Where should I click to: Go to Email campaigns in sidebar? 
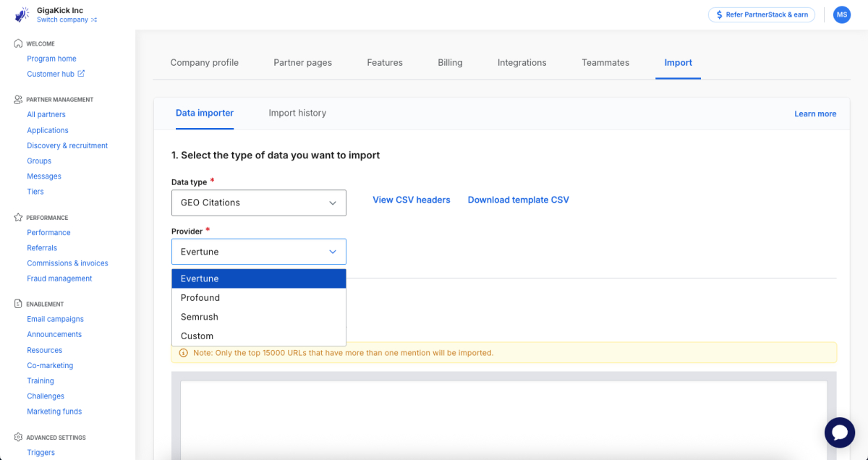click(55, 319)
